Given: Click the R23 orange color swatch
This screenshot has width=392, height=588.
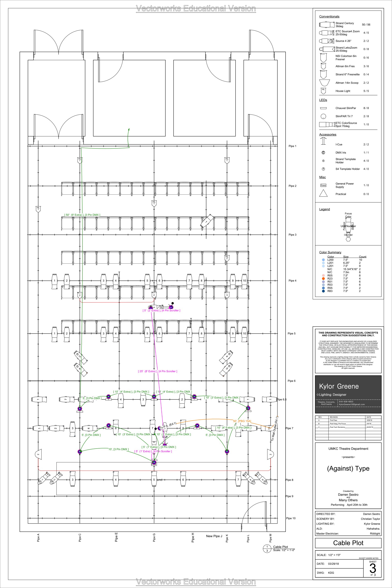Looking at the screenshot, I should click(x=323, y=278).
